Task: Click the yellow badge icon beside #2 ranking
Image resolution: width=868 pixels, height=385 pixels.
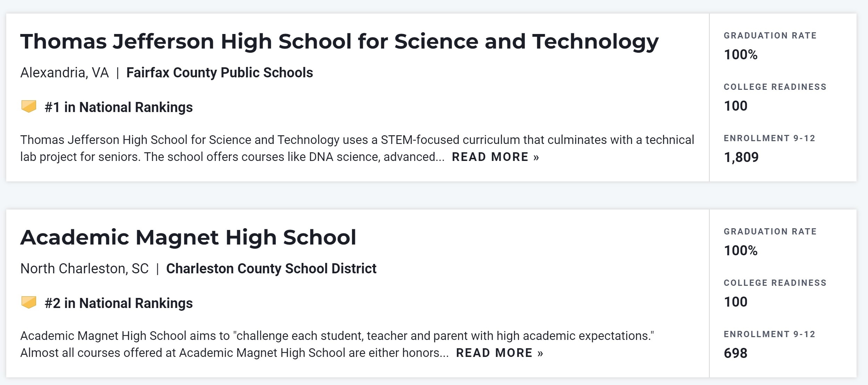Action: click(x=30, y=303)
